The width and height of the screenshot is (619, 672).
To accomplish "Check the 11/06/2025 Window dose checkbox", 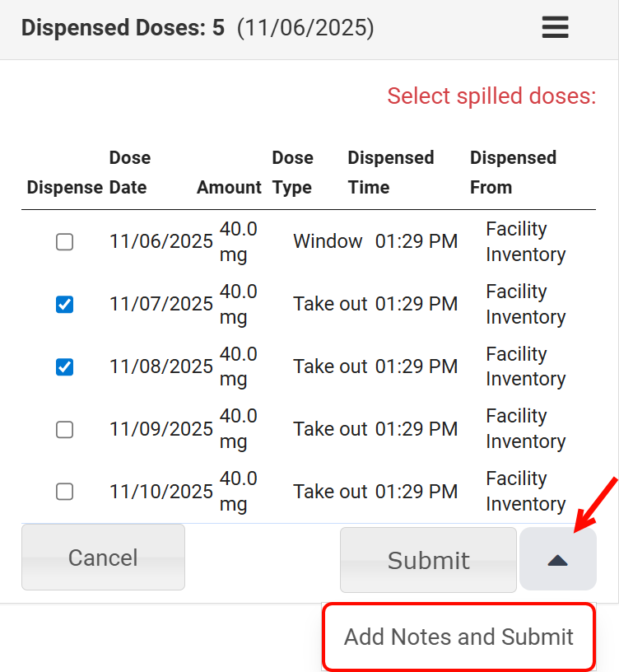I will tap(64, 242).
